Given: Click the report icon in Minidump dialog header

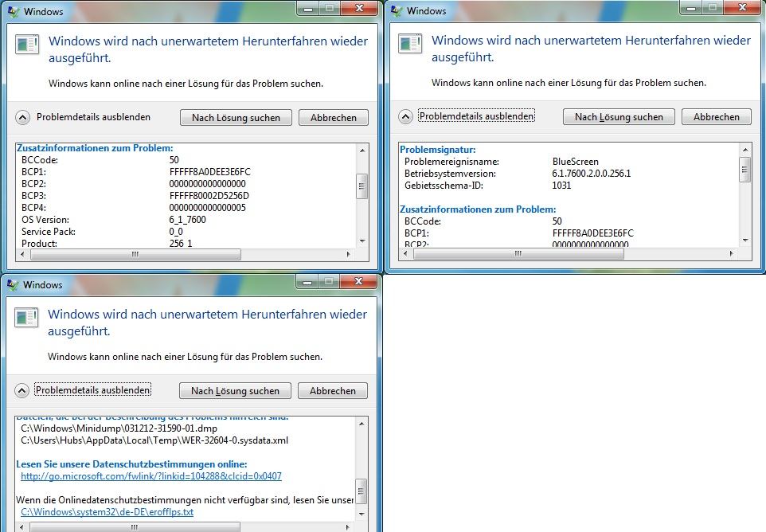Looking at the screenshot, I should click(26, 318).
